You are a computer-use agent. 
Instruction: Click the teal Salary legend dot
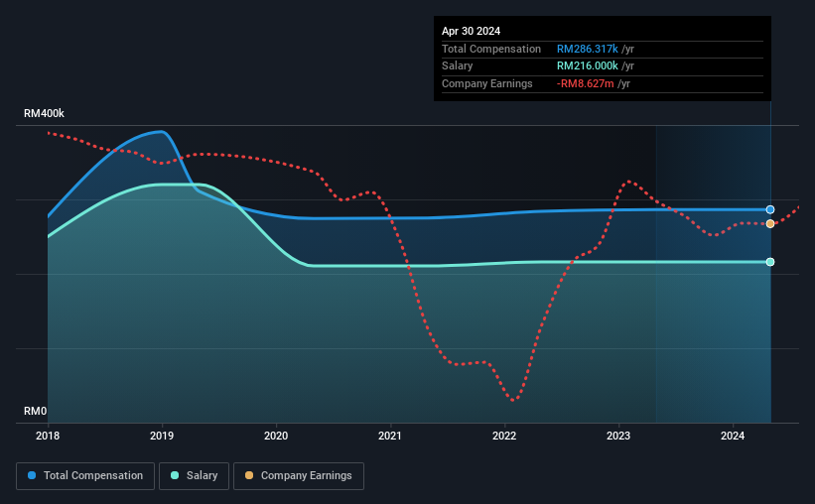click(175, 475)
